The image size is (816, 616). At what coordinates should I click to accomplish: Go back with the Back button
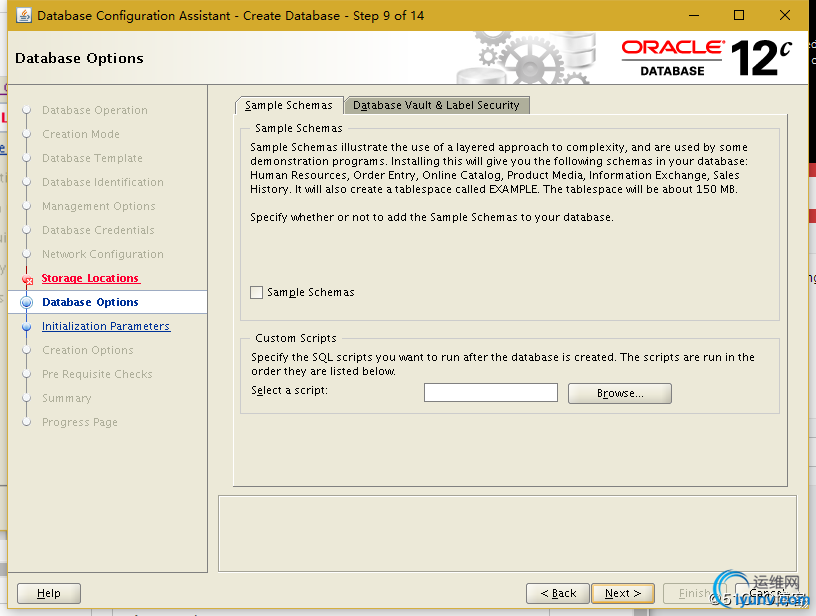pos(557,593)
